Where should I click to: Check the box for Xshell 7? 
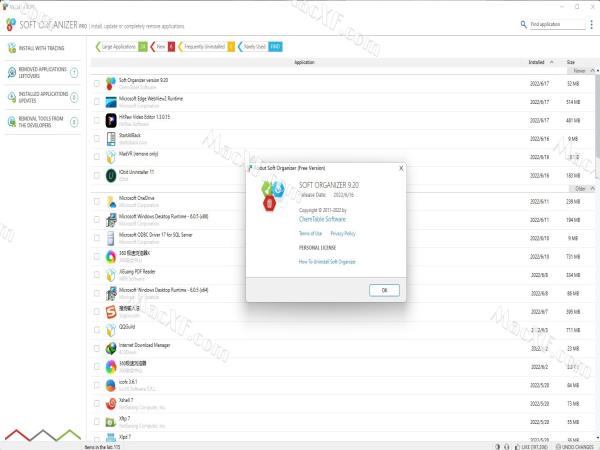(x=97, y=403)
